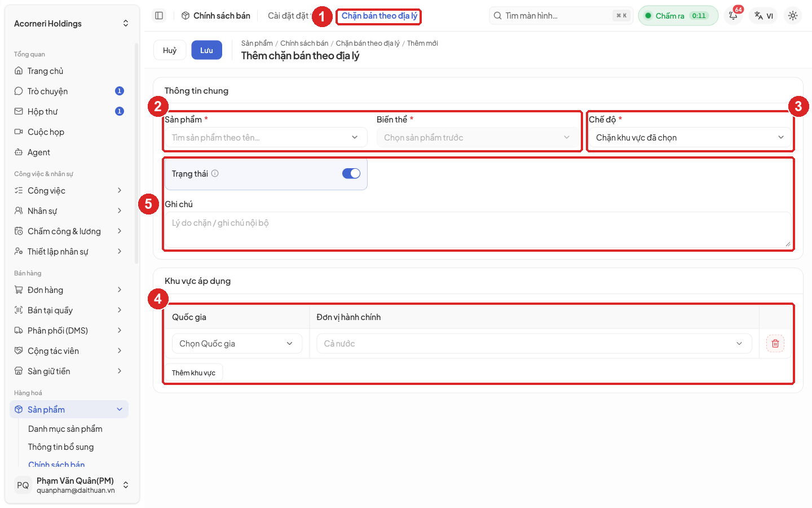Click the Tìm màn hình search box
Image resolution: width=812 pixels, height=508 pixels.
561,16
